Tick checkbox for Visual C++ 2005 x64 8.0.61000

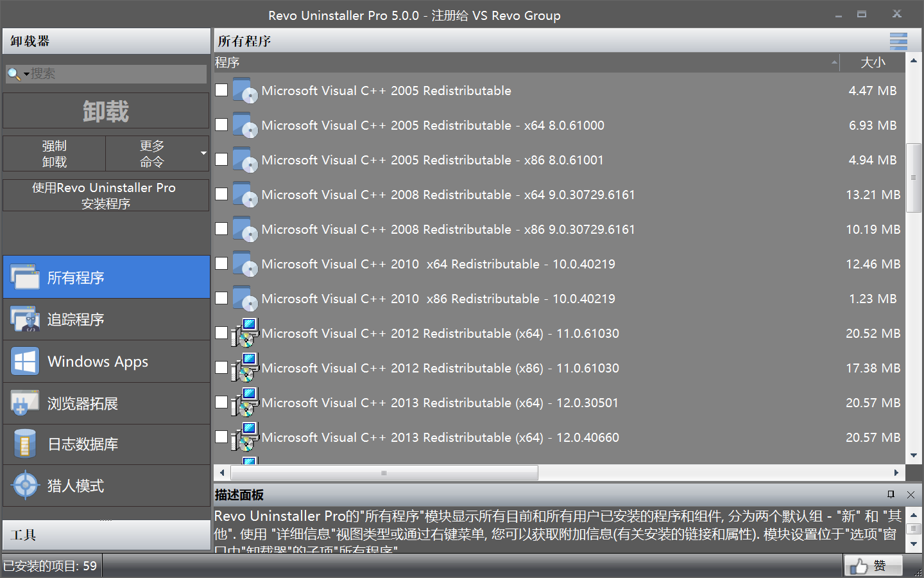221,125
